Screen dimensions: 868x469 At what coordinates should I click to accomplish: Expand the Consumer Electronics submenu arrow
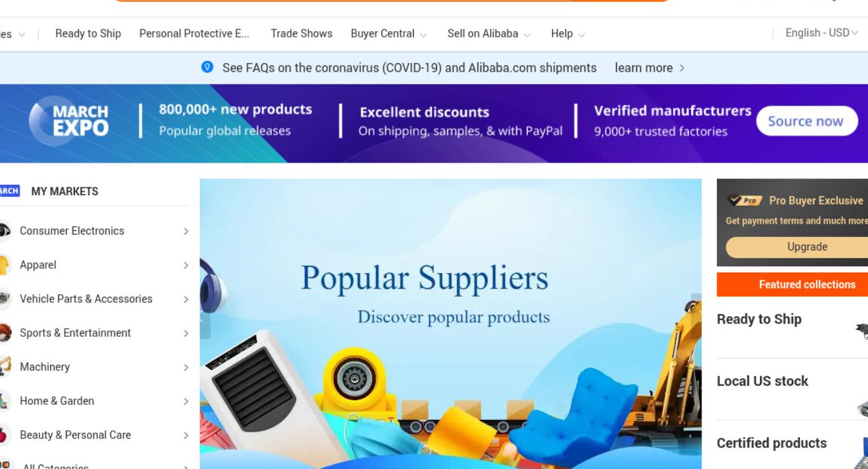(x=186, y=231)
